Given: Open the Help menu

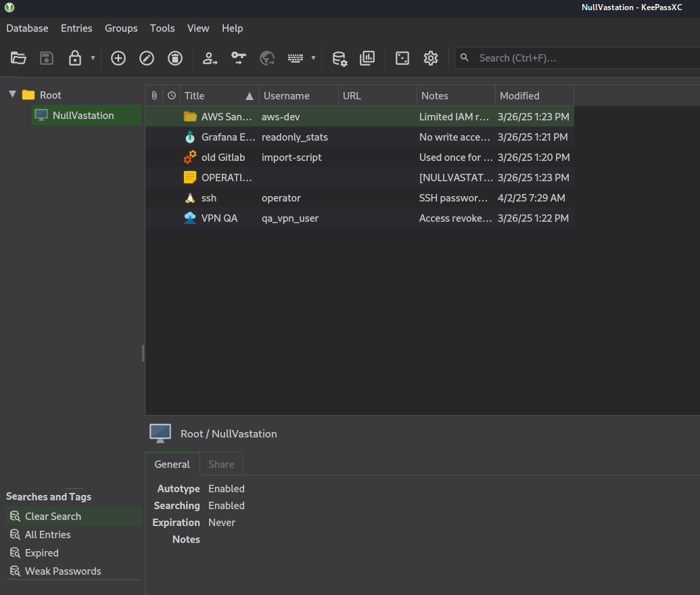Looking at the screenshot, I should [x=232, y=28].
